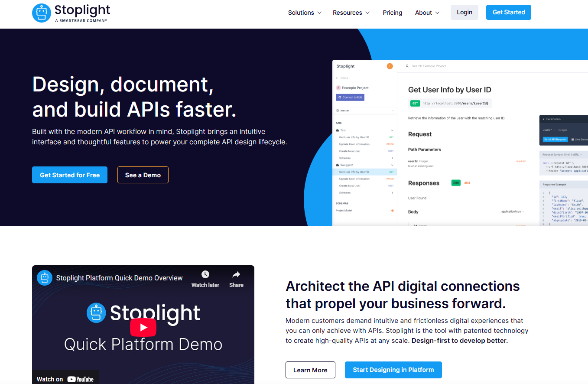Click the Swagger2 cloud icon
588x384 pixels.
[338, 165]
